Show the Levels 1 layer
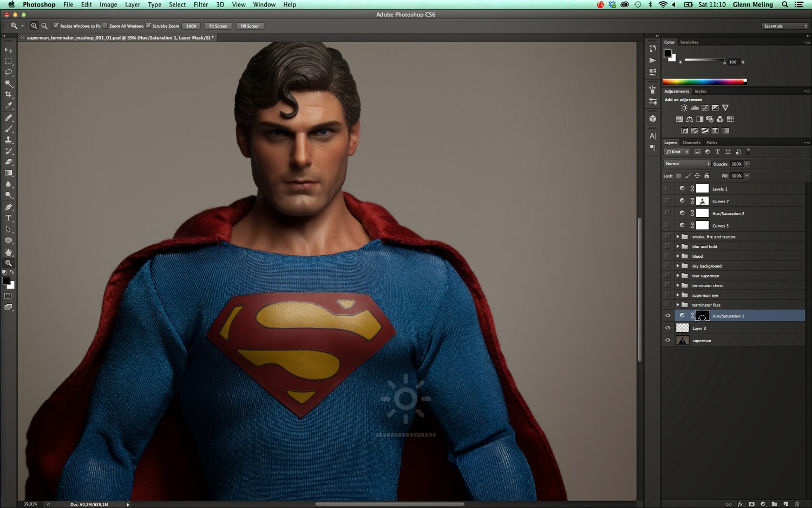Screen dimensions: 812x508 [667, 188]
